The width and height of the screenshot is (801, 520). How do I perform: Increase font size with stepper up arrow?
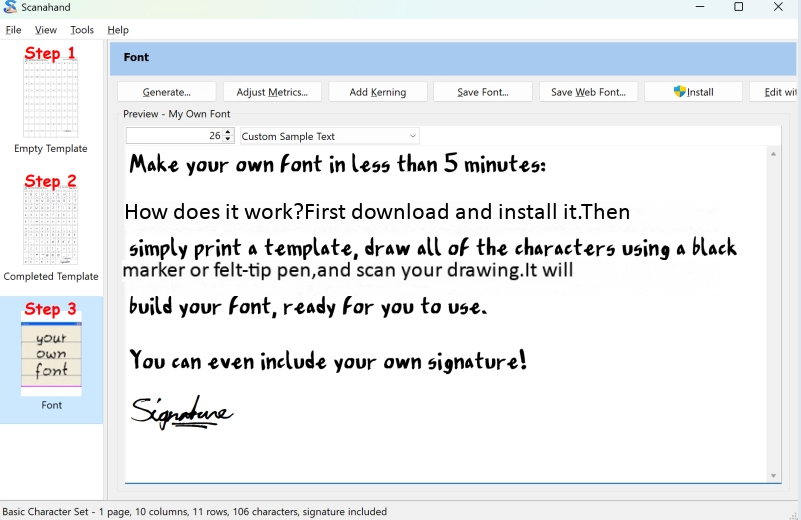(x=228, y=132)
